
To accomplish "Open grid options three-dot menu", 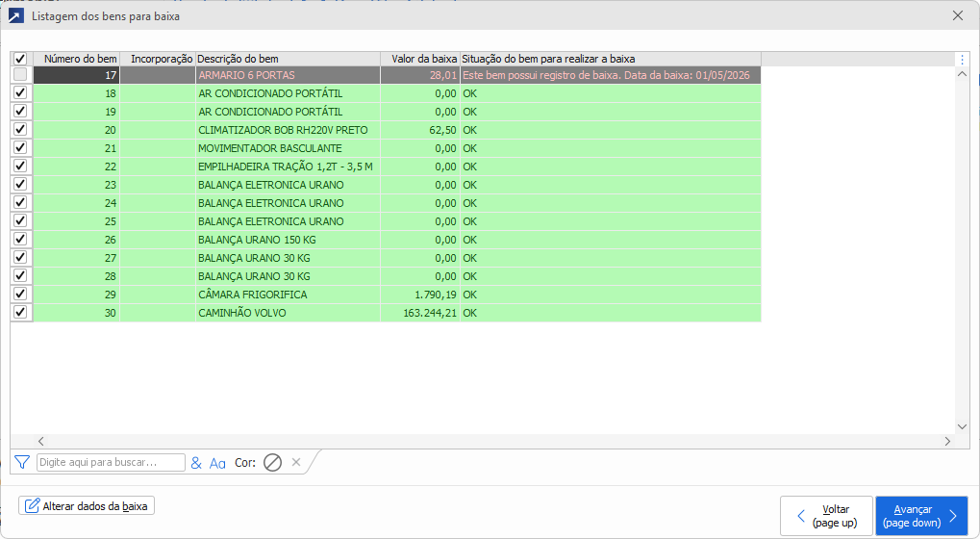I will click(962, 60).
